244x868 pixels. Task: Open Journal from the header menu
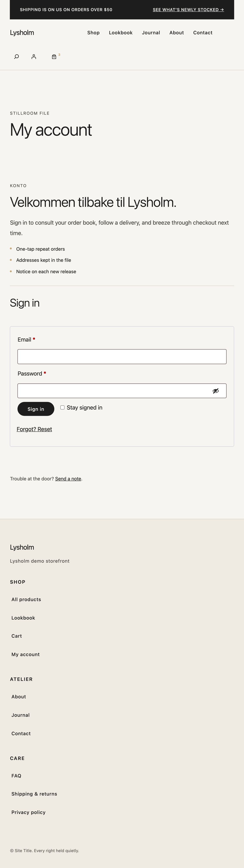(151, 33)
